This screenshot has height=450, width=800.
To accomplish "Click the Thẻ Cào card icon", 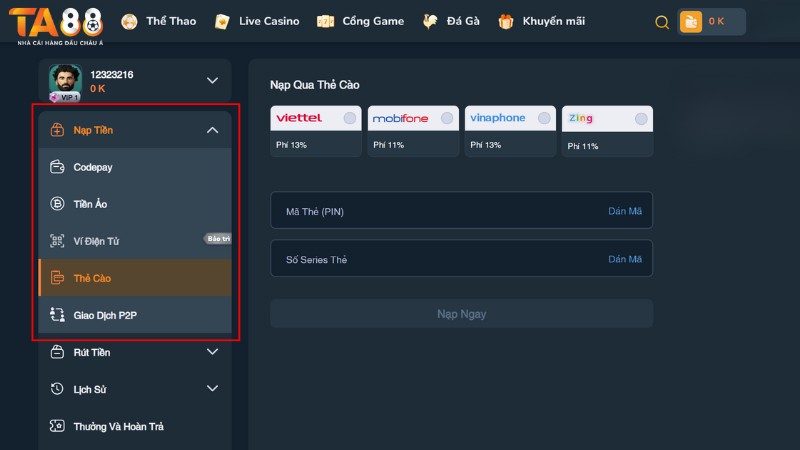I will (x=57, y=278).
